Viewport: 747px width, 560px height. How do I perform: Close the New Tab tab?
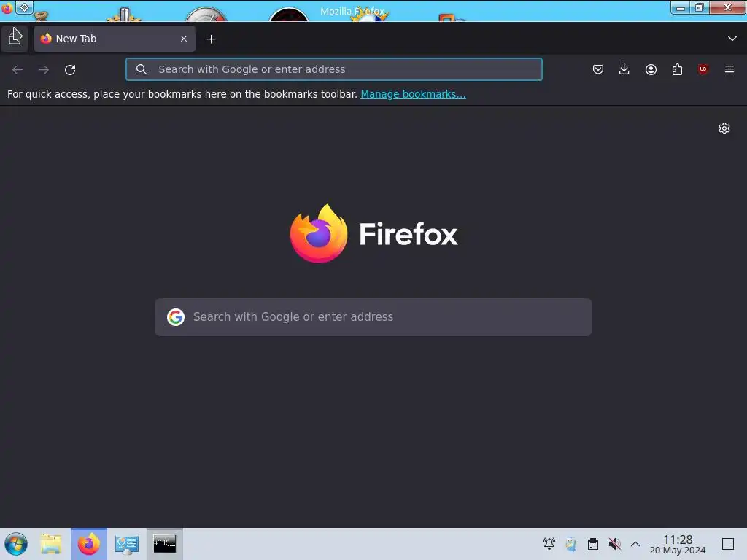tap(184, 39)
